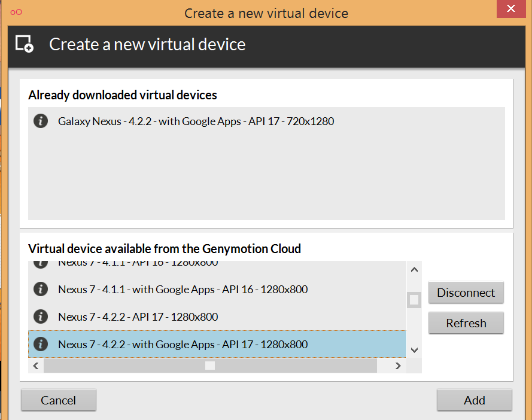
Task: Click the info icon beside Galaxy Nexus
Action: (x=41, y=121)
